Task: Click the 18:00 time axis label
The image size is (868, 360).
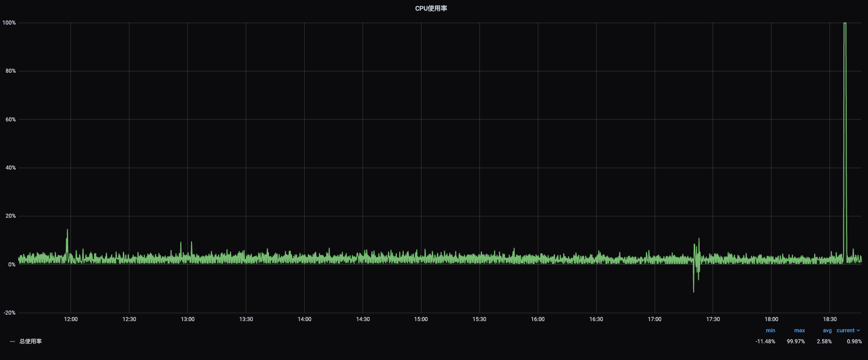Action: tap(772, 319)
